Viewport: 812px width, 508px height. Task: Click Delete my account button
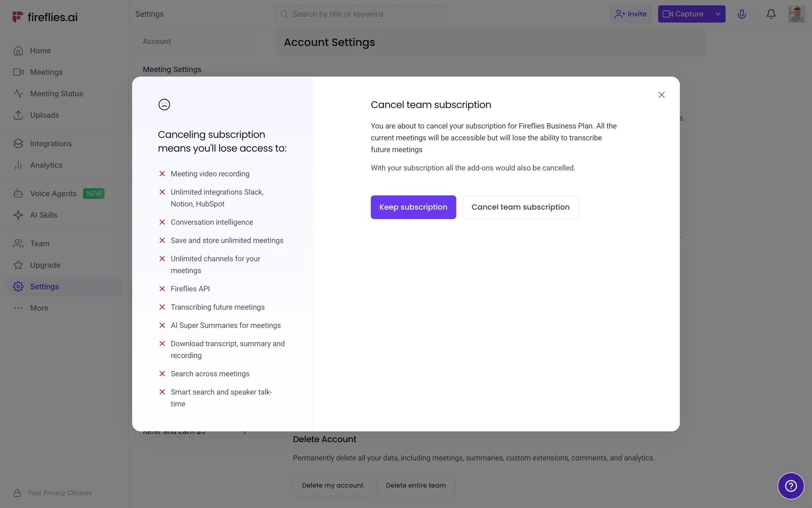[x=332, y=485]
